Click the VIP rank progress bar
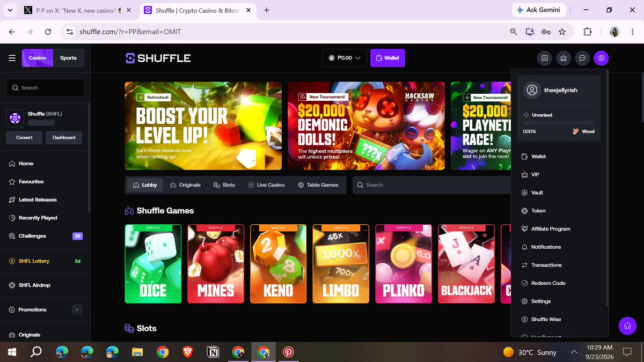644x362 pixels. coord(559,123)
